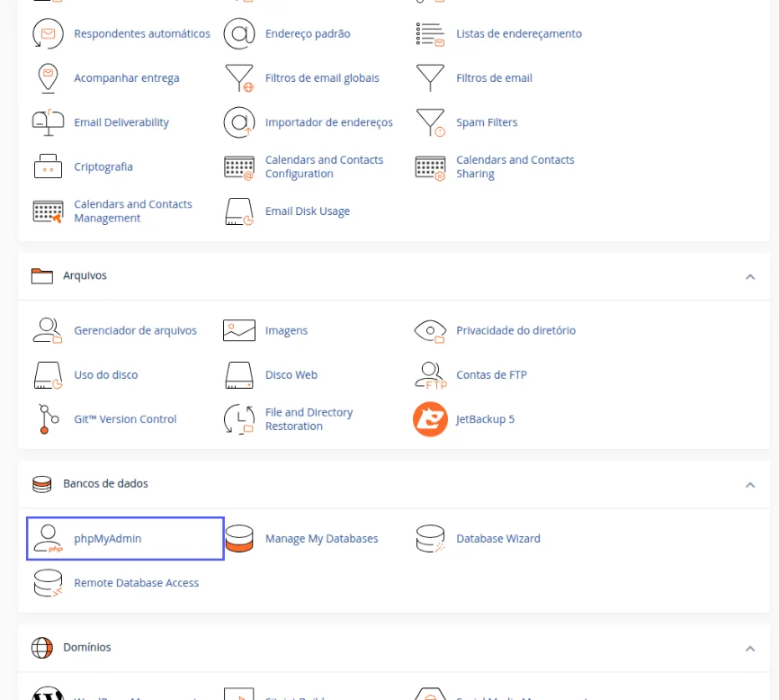Click the Filtros de email funnel icon
Viewport: 779px width, 700px height.
tap(430, 78)
